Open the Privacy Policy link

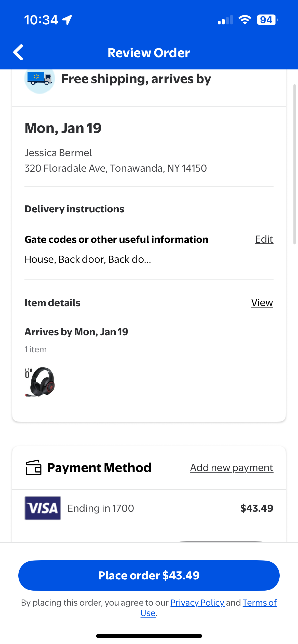(197, 603)
